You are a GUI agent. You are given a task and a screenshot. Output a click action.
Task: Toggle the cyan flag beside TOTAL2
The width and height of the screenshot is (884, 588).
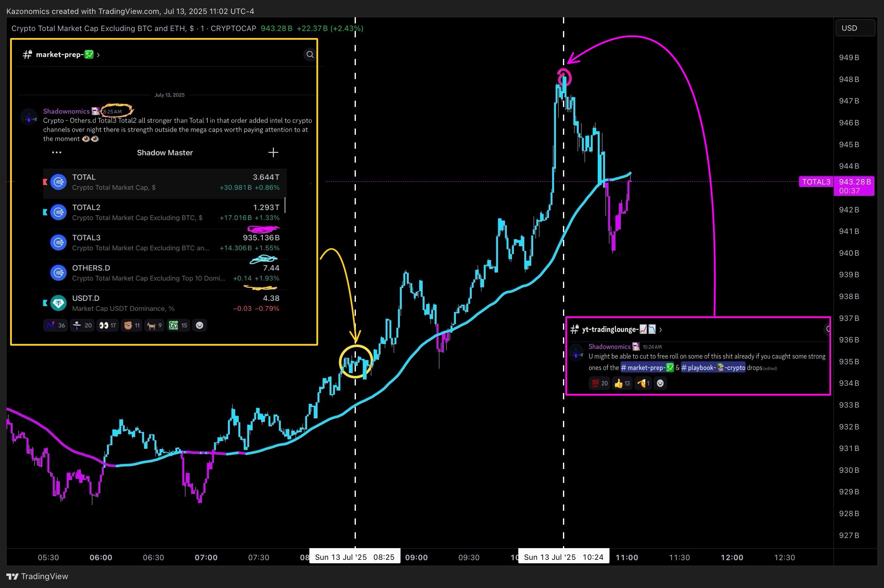[45, 212]
